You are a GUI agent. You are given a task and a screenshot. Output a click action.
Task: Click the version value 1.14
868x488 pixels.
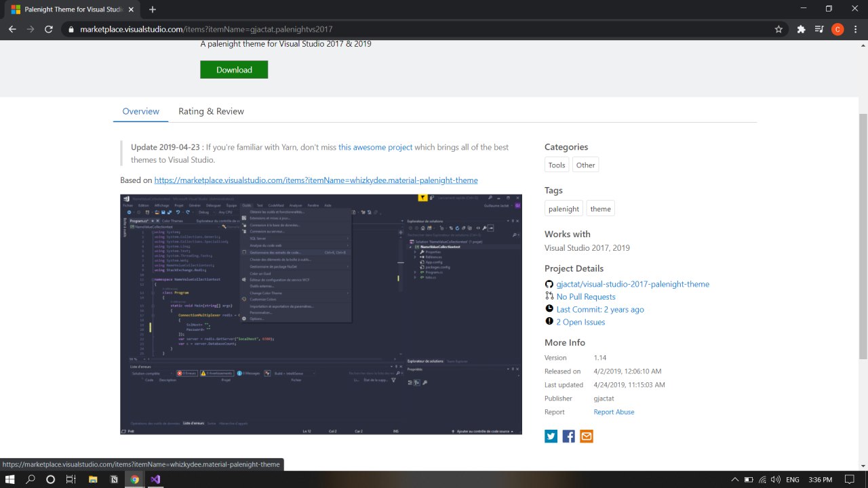tap(599, 358)
